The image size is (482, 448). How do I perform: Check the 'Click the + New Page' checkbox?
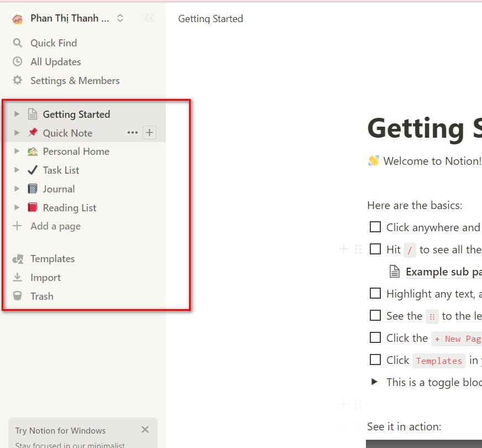(x=375, y=337)
